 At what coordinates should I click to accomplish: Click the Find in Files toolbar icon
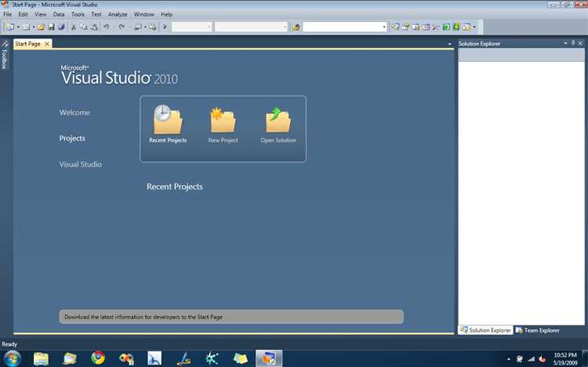296,27
